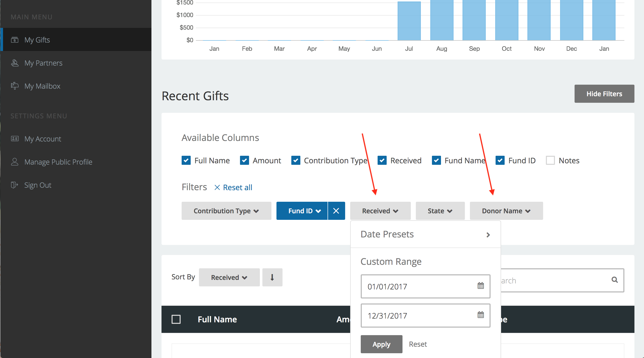Uncheck the Amount column checkbox
This screenshot has height=358, width=644.
244,160
